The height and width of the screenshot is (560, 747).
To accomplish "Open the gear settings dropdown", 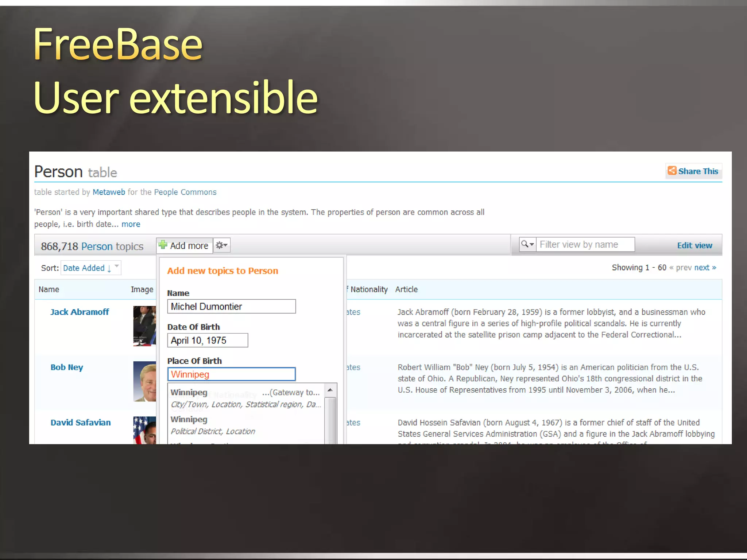I will [221, 245].
